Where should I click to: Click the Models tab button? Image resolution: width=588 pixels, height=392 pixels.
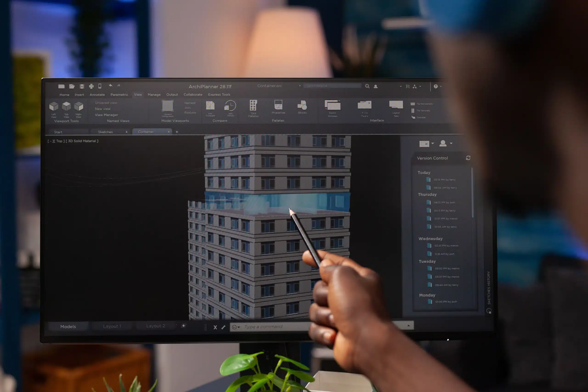tap(68, 326)
